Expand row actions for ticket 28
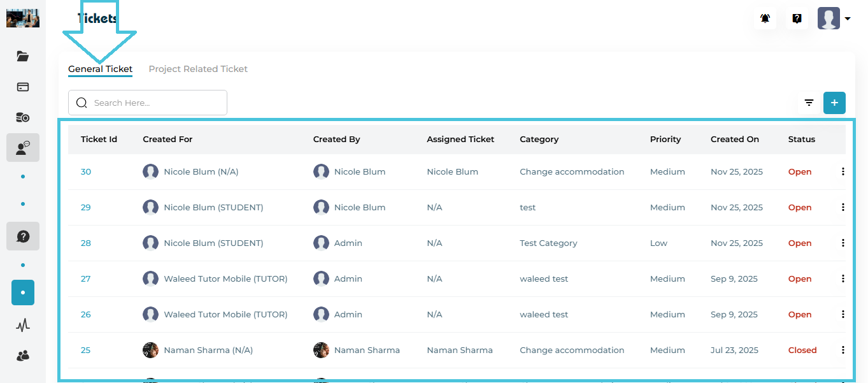Image resolution: width=868 pixels, height=383 pixels. [843, 243]
